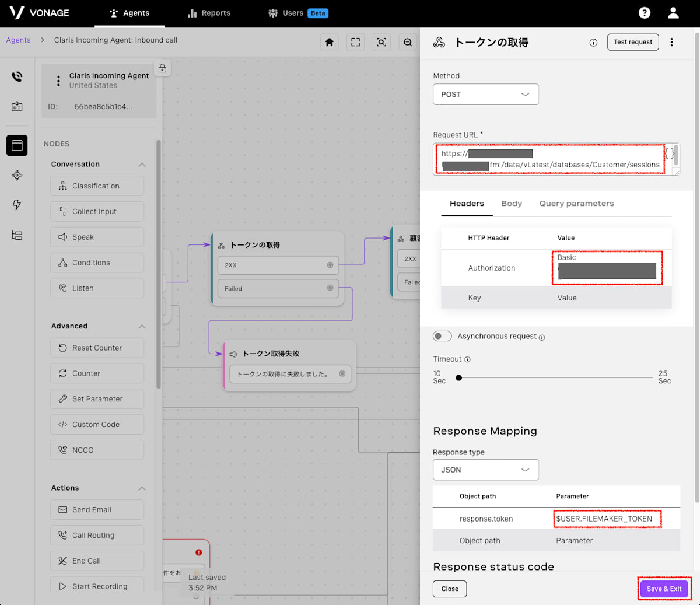Open the phone/calls panel in left sidebar

tap(17, 76)
